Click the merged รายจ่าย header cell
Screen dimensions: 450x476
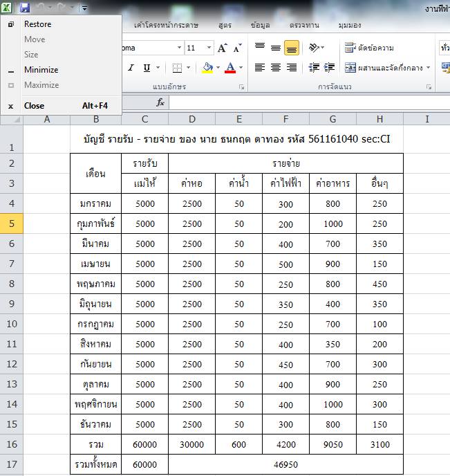click(285, 163)
